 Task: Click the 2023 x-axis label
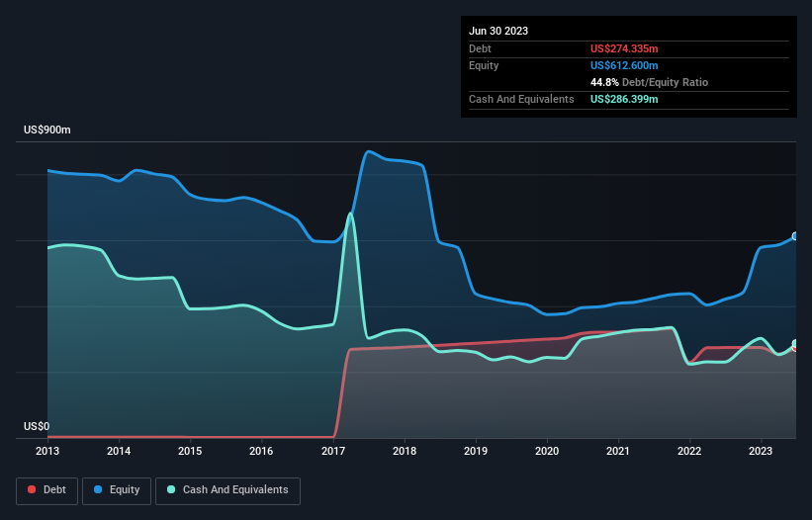[x=761, y=451]
